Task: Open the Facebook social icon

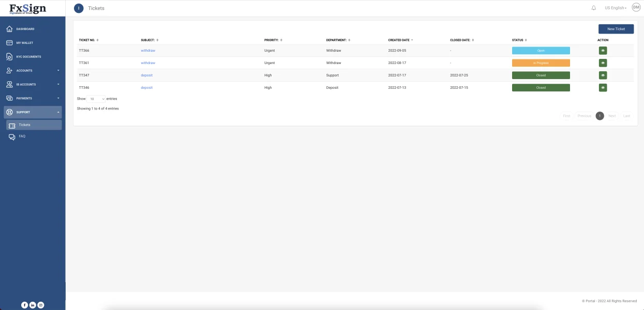Action: point(24,305)
